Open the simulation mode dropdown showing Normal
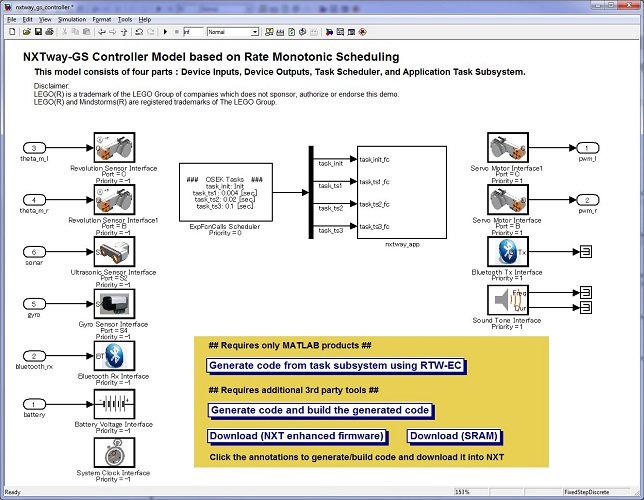The width and height of the screenshot is (644, 500). pos(232,31)
